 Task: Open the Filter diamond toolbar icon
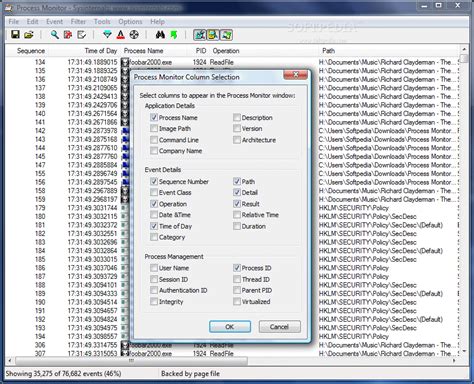coord(107,35)
